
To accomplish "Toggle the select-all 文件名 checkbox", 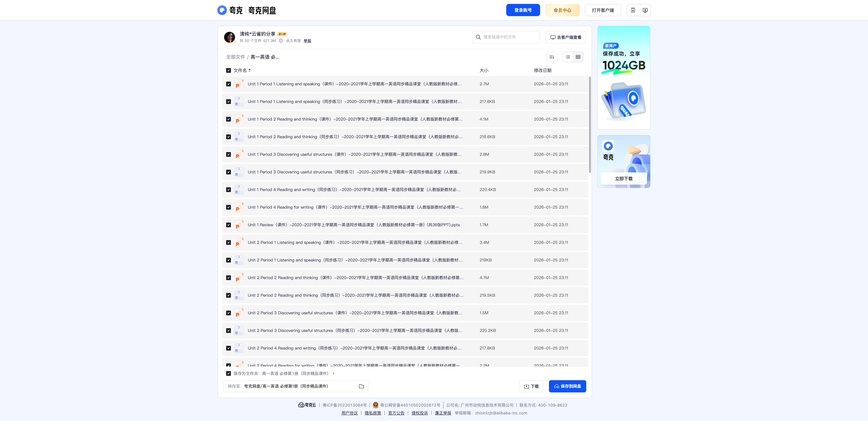I will [229, 70].
